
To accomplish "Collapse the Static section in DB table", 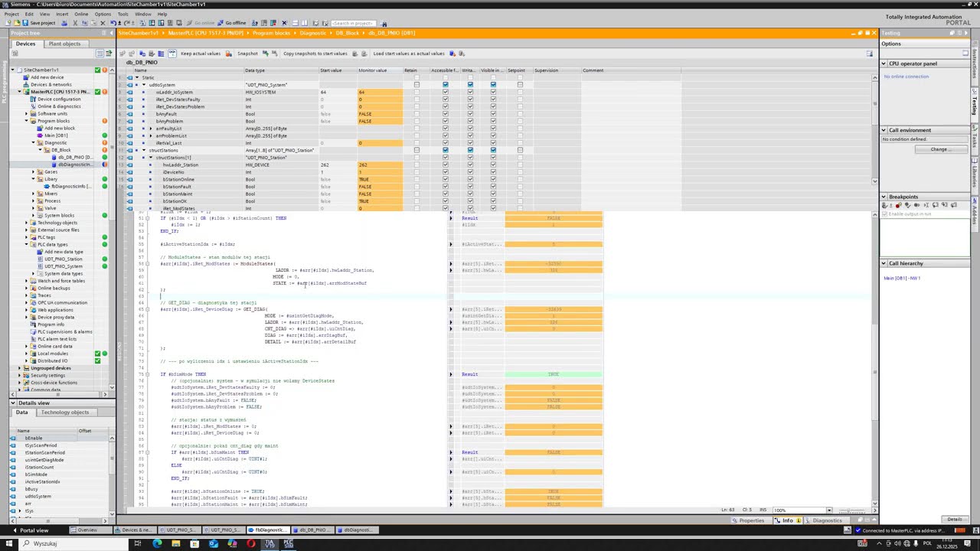I will [136, 77].
